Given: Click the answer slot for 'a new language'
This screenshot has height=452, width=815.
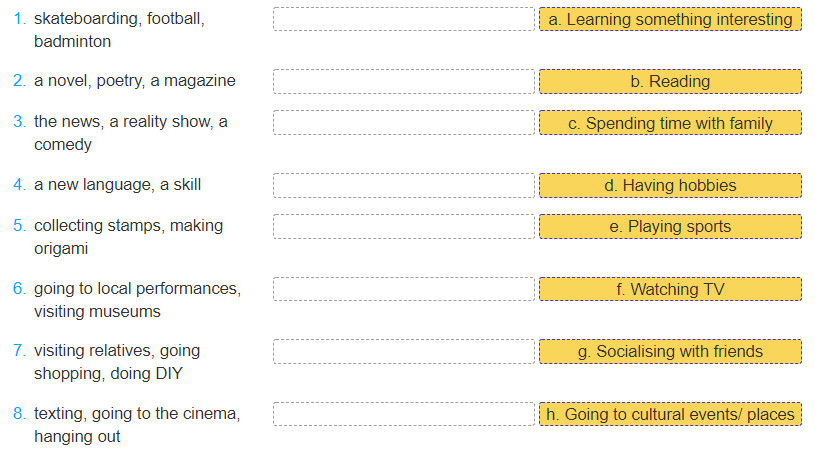Looking at the screenshot, I should click(404, 185).
